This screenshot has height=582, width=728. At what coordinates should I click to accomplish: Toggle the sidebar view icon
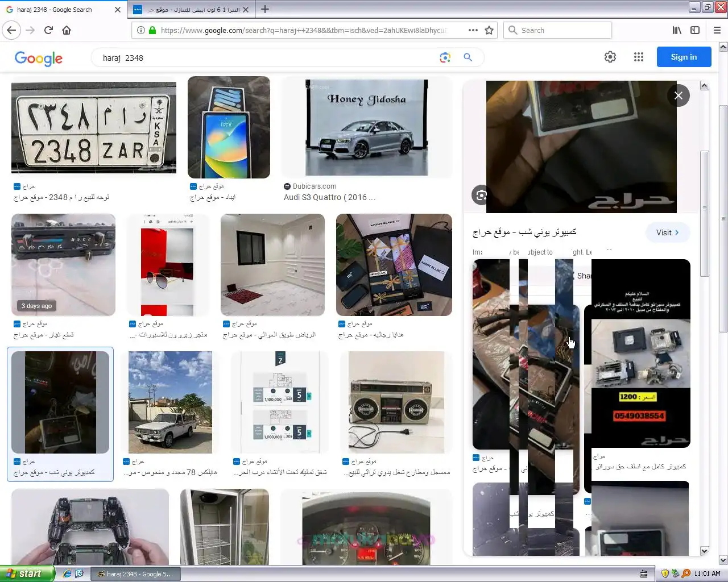pos(695,30)
